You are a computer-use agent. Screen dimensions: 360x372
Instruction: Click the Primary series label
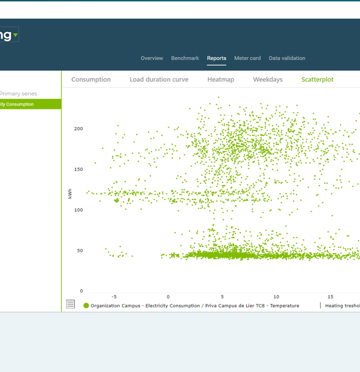point(18,94)
